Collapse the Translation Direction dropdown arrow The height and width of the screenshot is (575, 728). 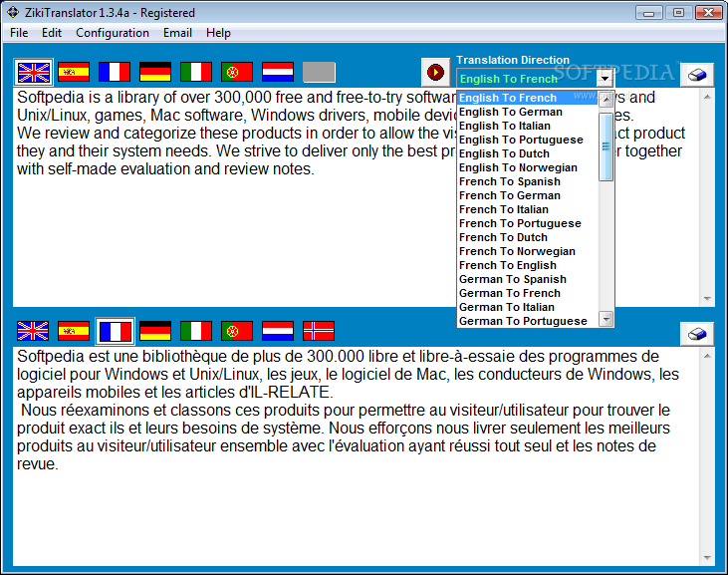coord(605,79)
